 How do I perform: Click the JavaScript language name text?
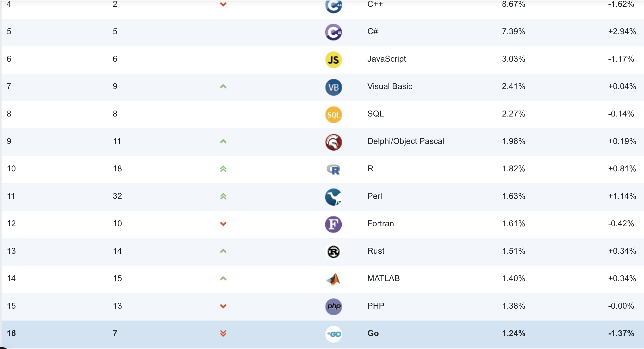(387, 59)
